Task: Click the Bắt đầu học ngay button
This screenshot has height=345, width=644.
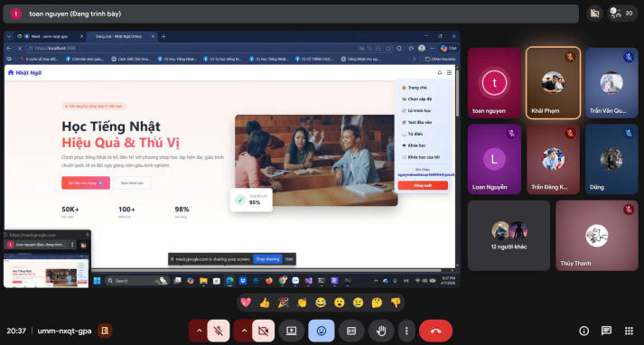Action: [x=86, y=182]
